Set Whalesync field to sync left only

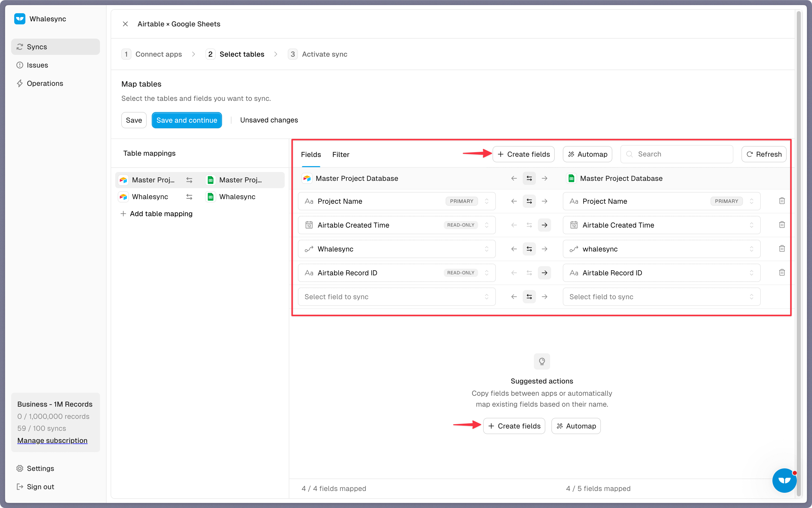[x=514, y=249]
